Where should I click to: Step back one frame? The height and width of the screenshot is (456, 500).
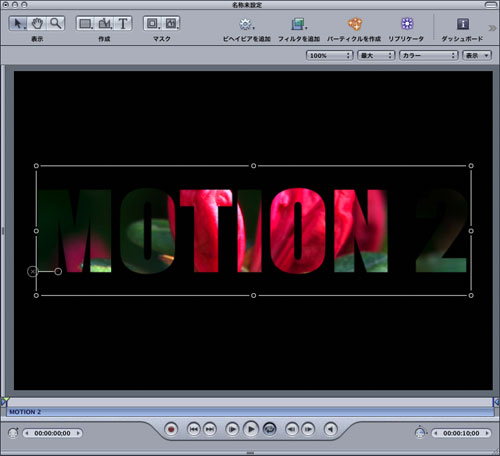(292, 429)
